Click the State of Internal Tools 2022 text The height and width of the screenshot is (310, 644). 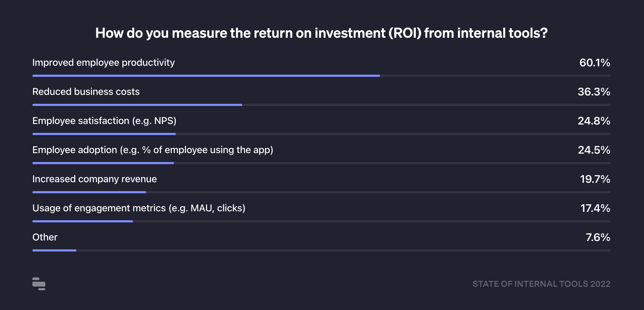[541, 284]
